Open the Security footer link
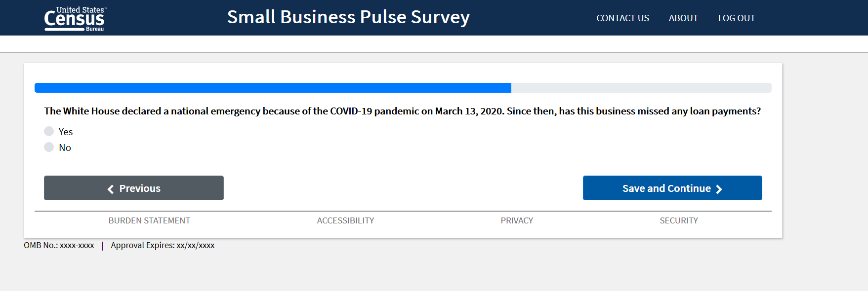Screen dimensions: 868x291 pos(679,220)
